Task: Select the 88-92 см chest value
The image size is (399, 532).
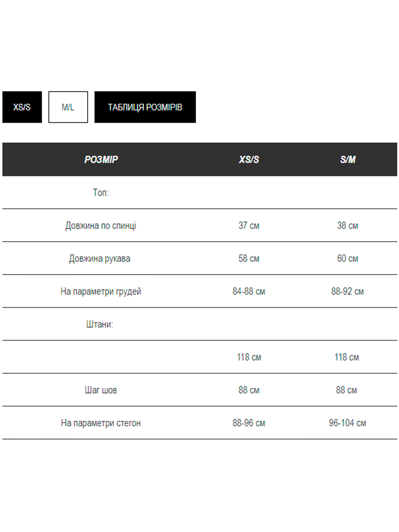Action: [x=347, y=291]
